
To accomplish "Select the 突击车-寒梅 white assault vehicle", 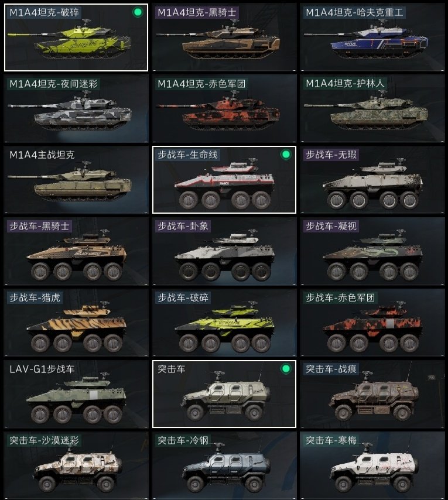I will click(372, 465).
